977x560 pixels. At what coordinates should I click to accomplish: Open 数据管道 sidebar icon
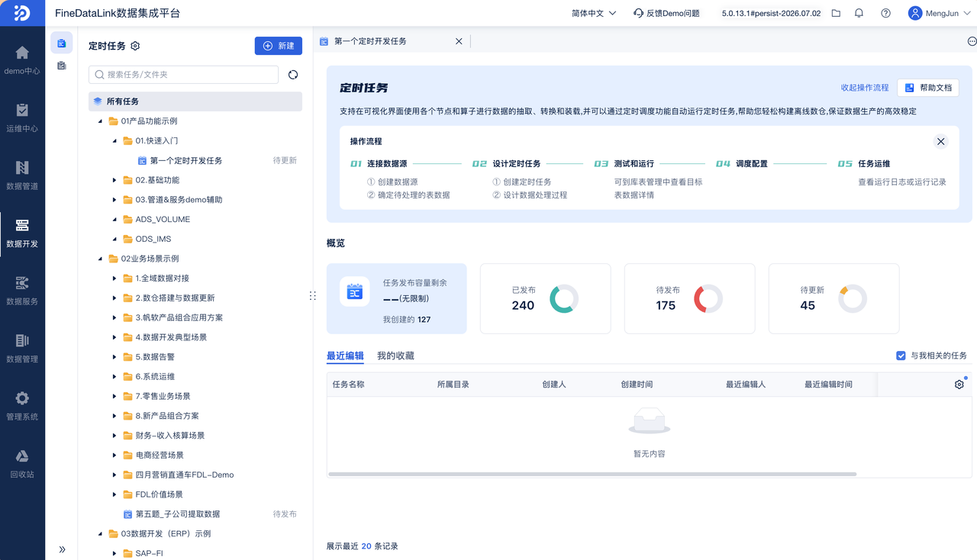click(x=22, y=175)
